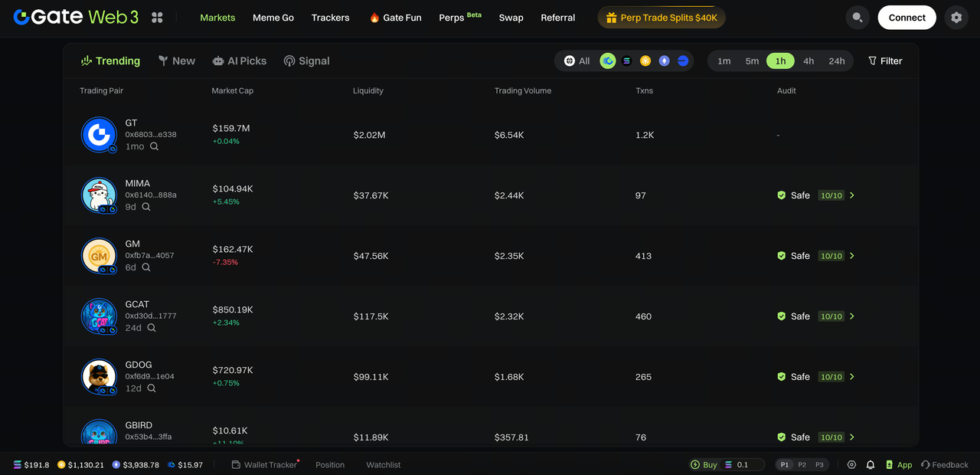Open the Meme Go menu item
980x475 pixels.
coord(273,18)
